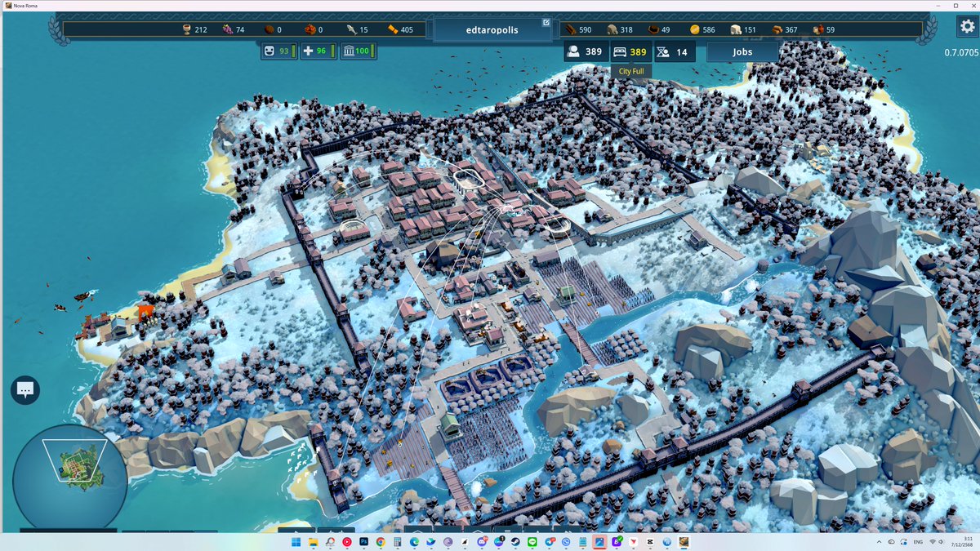Click the hourglass timer icon

(661, 51)
